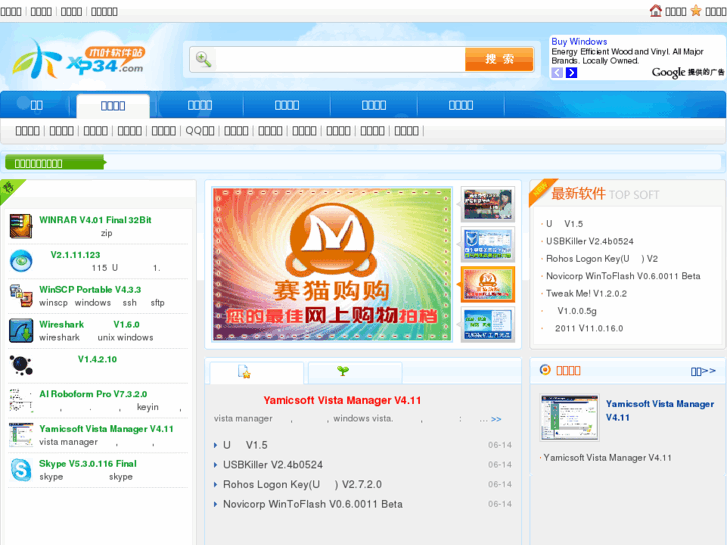727x545 pixels.
Task: Select the second blue shield banner thumbnail
Action: pos(488,244)
